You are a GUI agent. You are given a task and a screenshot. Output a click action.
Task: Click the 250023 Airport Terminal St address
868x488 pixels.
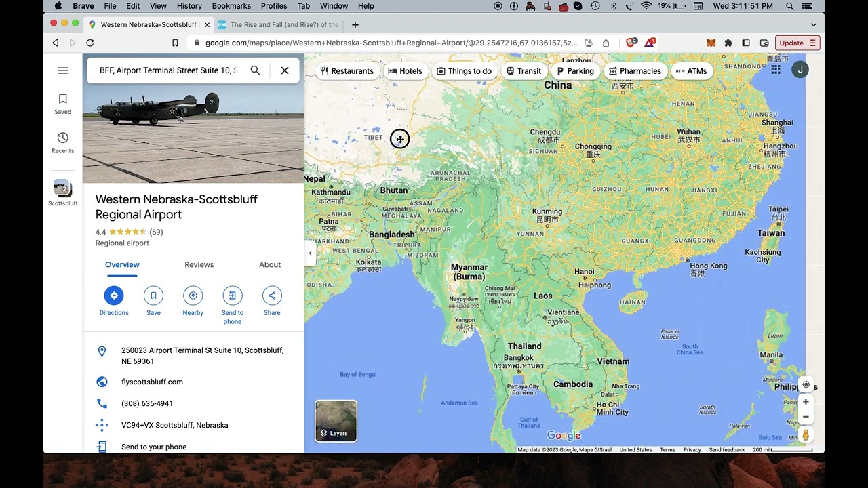coord(193,356)
